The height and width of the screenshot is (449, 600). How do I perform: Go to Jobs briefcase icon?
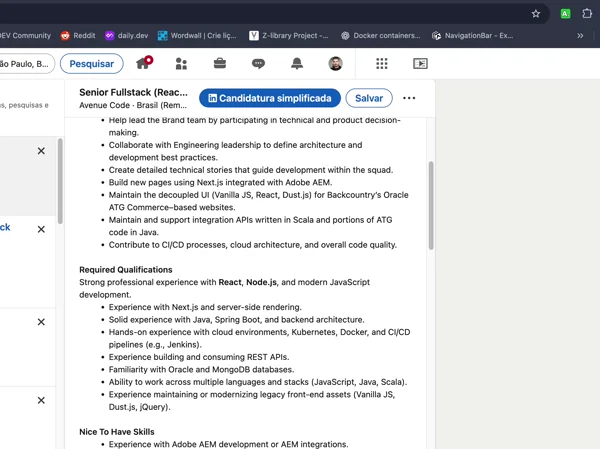220,63
